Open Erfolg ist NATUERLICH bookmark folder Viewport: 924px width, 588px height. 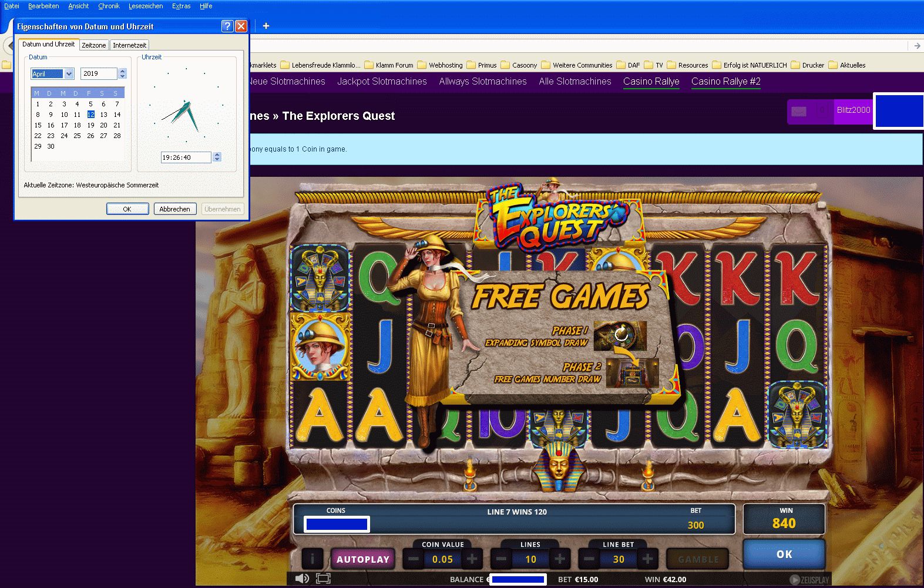[750, 65]
